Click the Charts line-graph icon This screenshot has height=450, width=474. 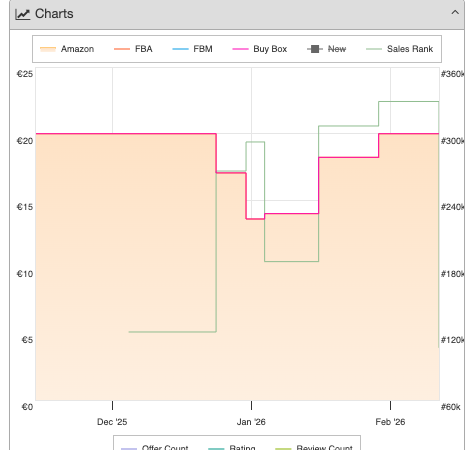point(23,14)
